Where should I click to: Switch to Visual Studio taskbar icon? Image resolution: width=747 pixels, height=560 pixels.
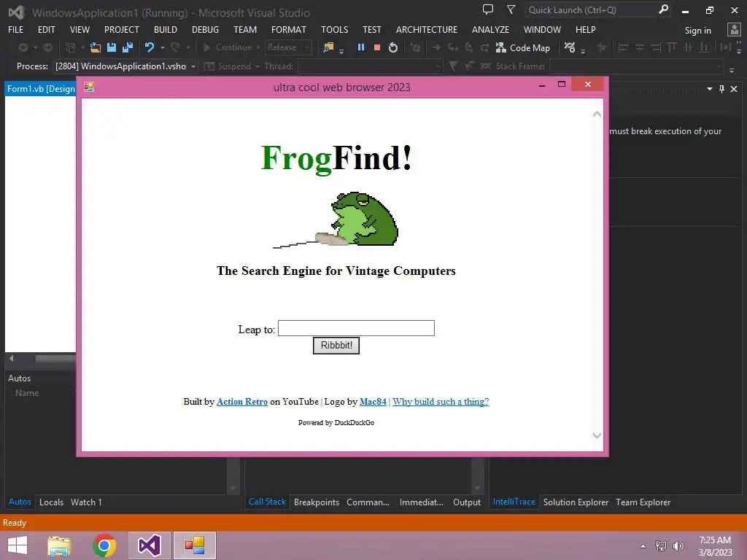149,545
